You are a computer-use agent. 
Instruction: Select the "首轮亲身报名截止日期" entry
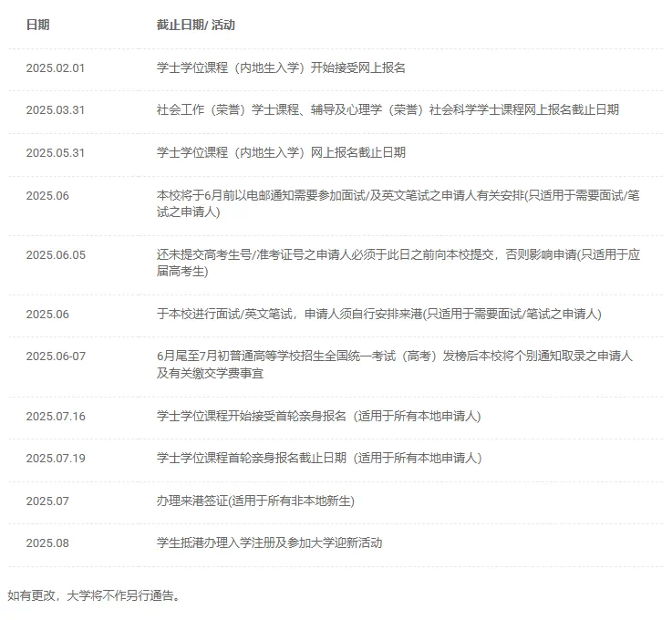click(x=318, y=458)
